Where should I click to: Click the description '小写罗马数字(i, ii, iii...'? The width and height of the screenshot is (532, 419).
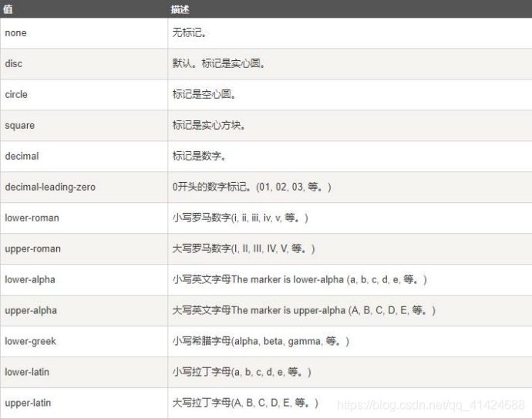[240, 218]
